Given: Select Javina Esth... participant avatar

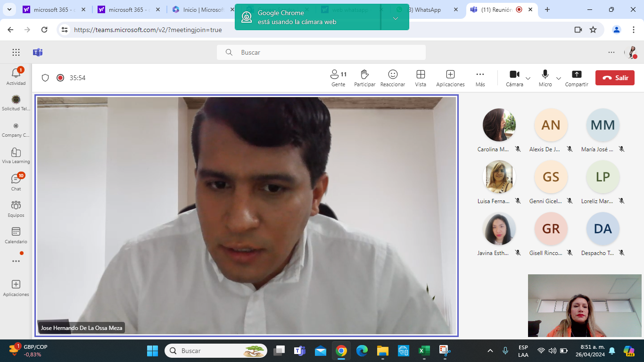Looking at the screenshot, I should (x=499, y=229).
